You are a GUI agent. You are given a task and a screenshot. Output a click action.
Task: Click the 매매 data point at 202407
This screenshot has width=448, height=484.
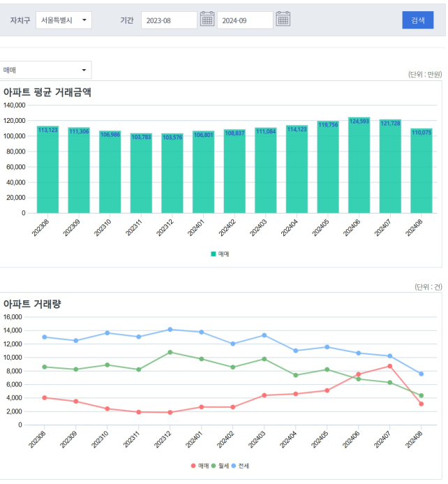click(389, 366)
